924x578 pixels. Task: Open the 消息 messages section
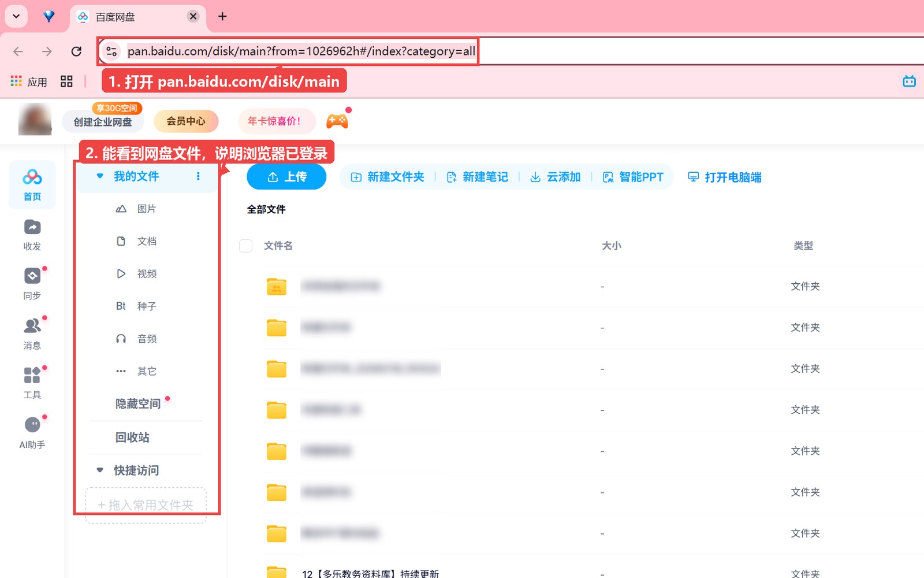click(32, 334)
